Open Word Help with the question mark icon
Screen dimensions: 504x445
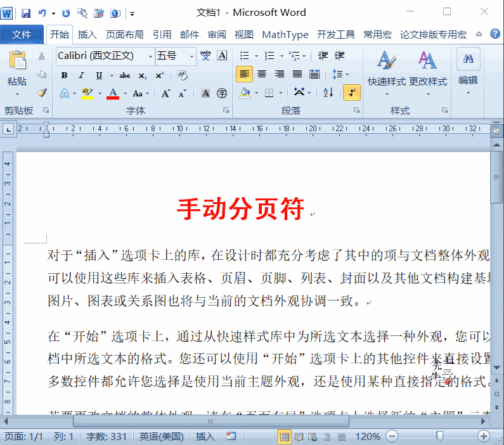(x=495, y=34)
